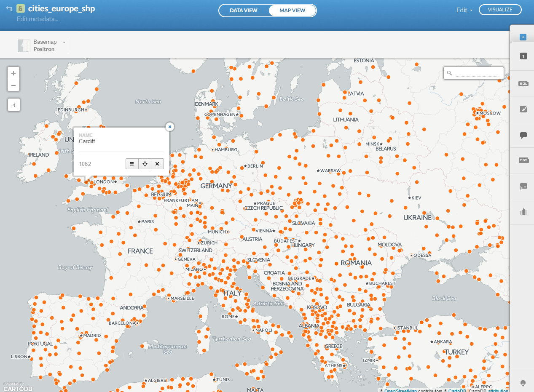Open the infowindow speech bubble panel
Screen dimensions: 534x392
[523, 135]
